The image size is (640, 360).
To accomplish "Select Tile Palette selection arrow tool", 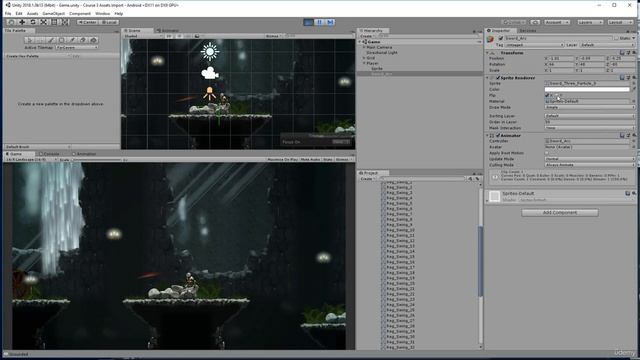I will tap(29, 40).
